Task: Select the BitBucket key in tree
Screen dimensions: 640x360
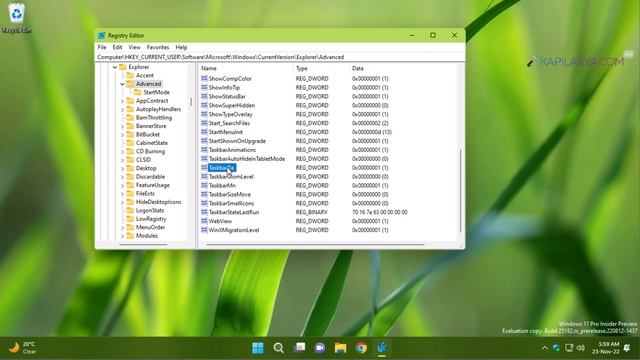Action: coord(148,134)
